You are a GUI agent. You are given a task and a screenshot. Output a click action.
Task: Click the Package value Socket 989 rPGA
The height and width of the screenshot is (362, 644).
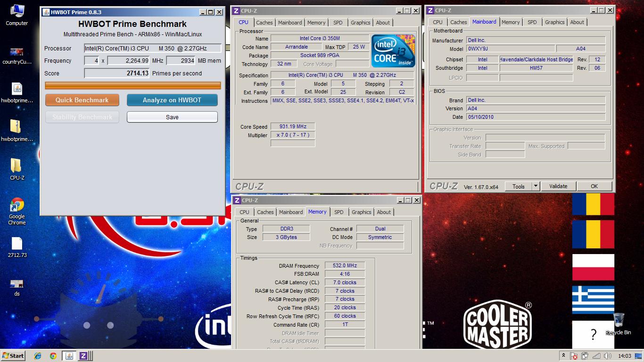[320, 55]
